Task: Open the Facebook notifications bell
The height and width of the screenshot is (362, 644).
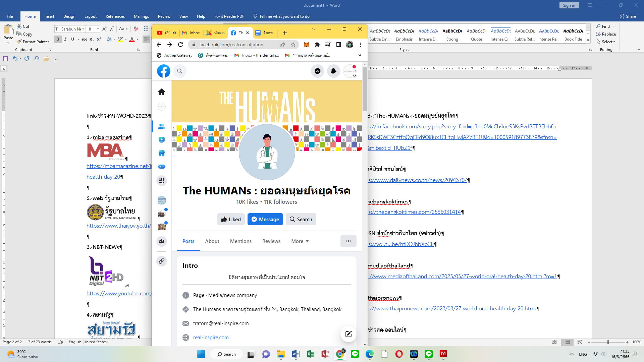Action: [333, 71]
